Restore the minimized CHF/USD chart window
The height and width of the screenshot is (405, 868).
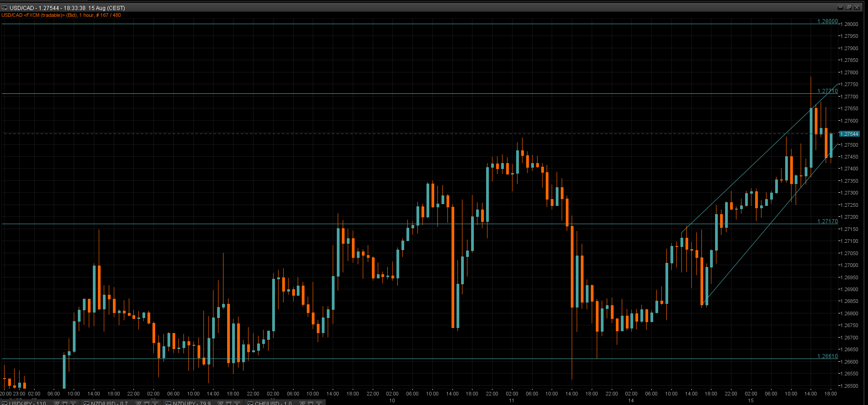(302, 403)
